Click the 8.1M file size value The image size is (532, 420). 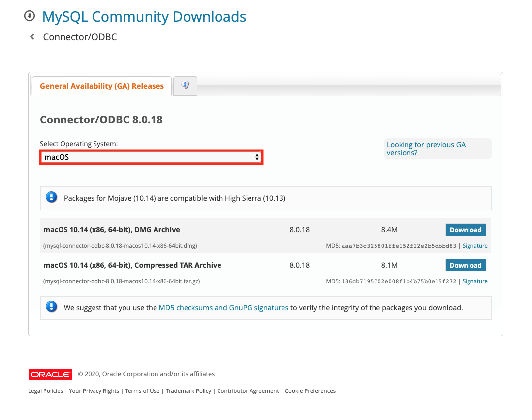tap(389, 265)
